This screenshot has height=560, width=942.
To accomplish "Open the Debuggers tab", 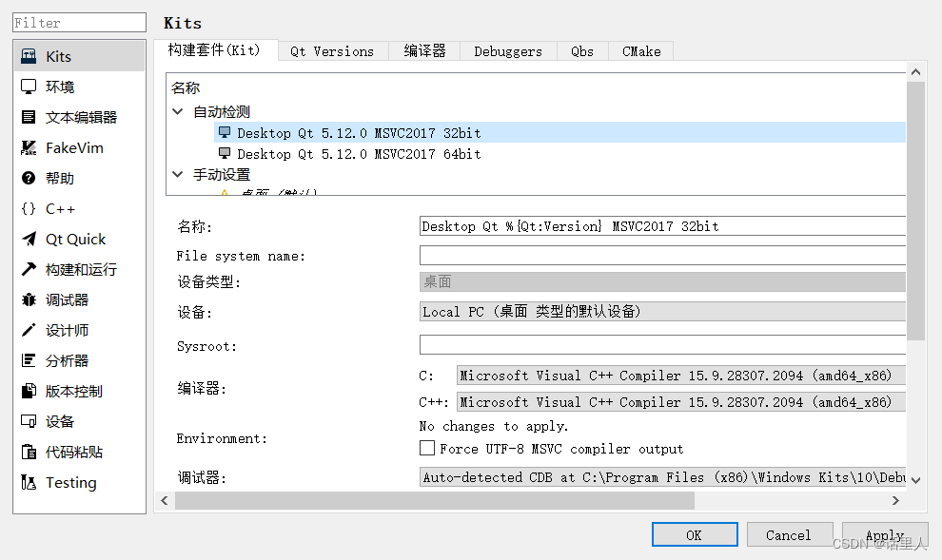I will tap(508, 51).
